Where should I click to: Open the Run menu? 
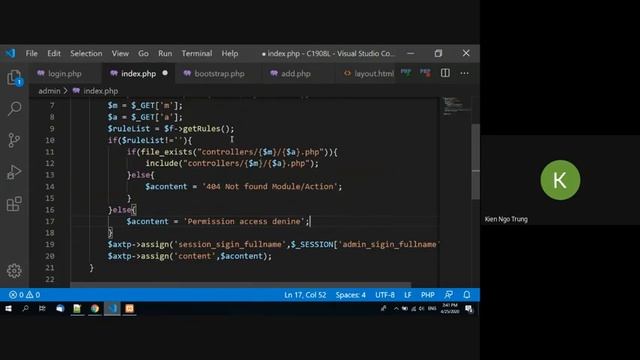tap(165, 53)
